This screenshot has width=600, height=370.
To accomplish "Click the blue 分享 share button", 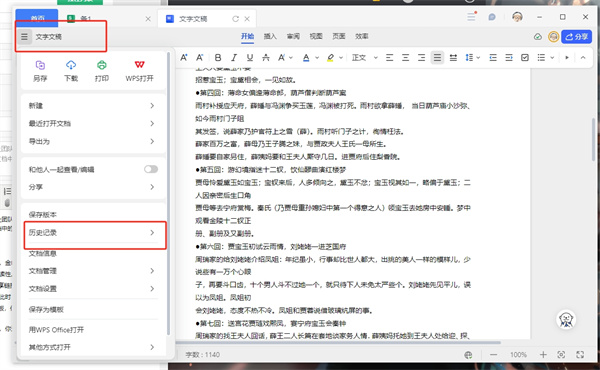I will [577, 37].
